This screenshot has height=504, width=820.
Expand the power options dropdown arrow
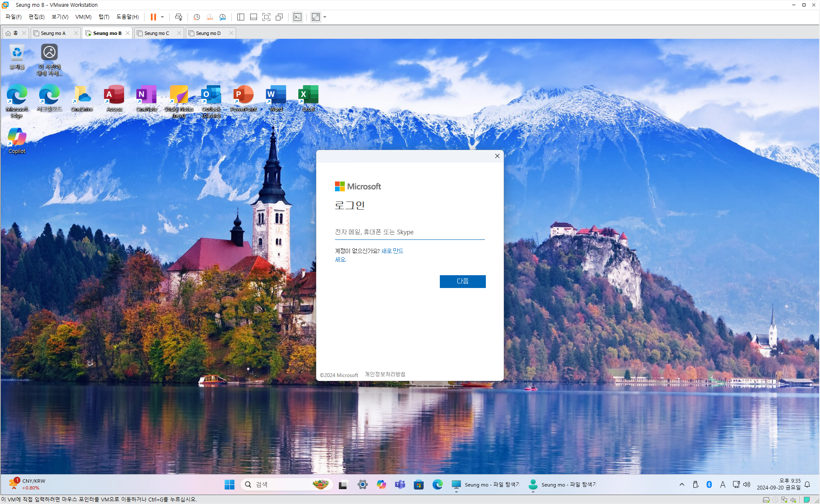click(162, 17)
